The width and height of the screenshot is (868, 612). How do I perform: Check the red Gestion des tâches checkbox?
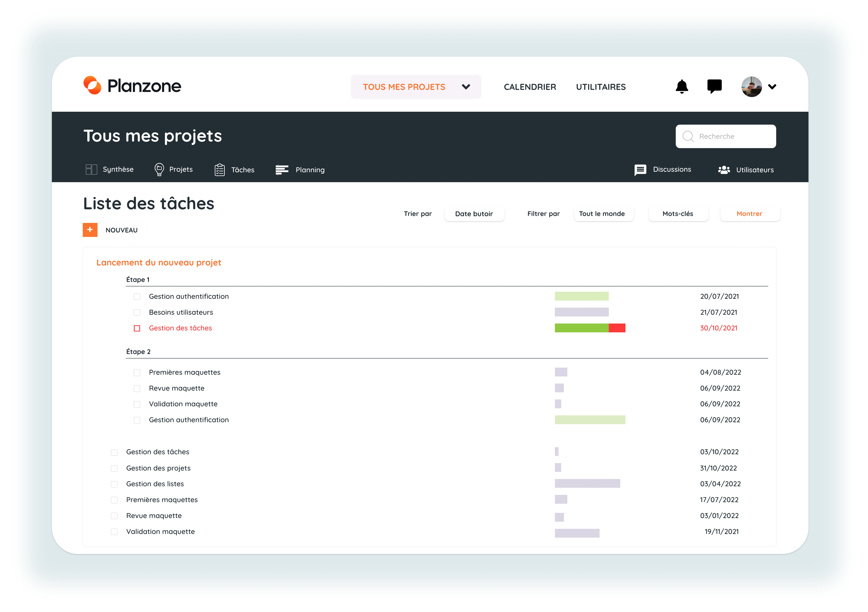137,328
